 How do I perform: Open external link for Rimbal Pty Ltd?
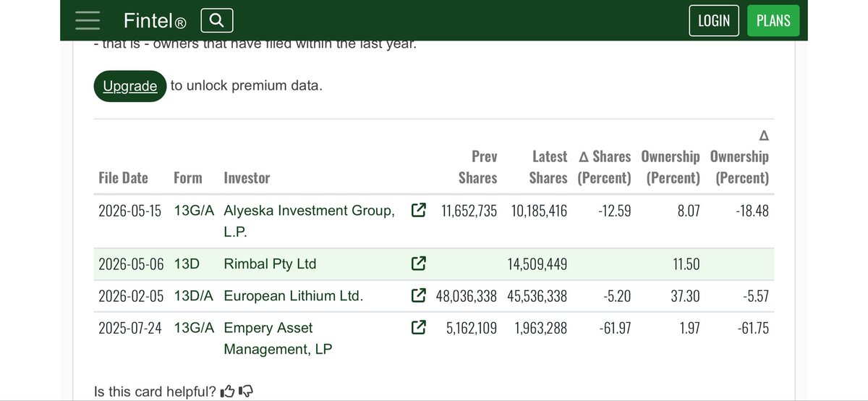[x=417, y=264]
